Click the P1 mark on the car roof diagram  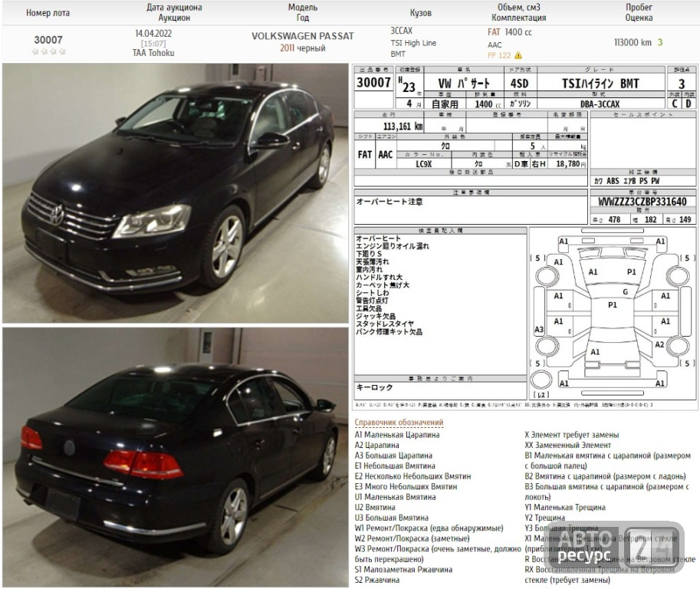point(612,304)
